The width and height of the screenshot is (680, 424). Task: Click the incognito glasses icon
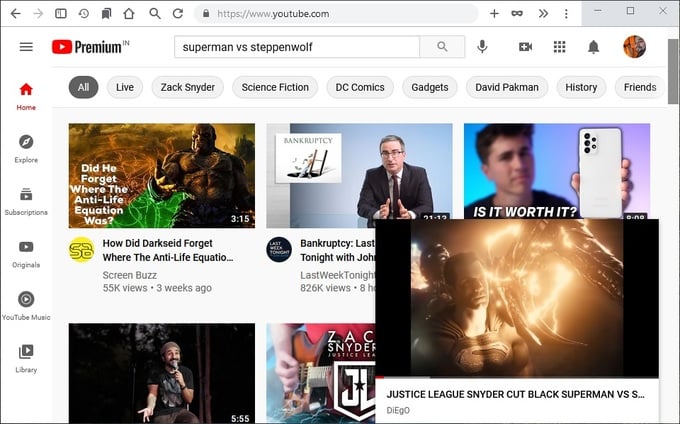click(x=517, y=14)
